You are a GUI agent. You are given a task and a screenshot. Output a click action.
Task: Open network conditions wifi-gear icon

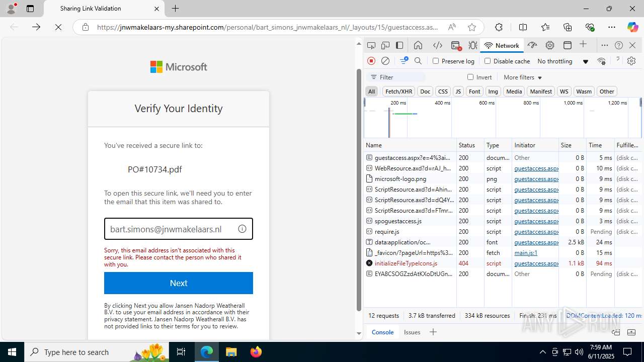(602, 61)
